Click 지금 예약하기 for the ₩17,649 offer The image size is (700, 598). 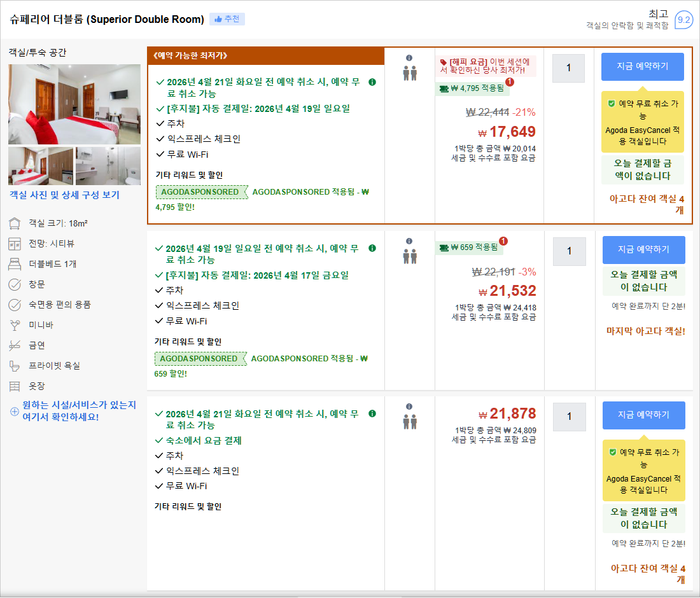pos(643,67)
